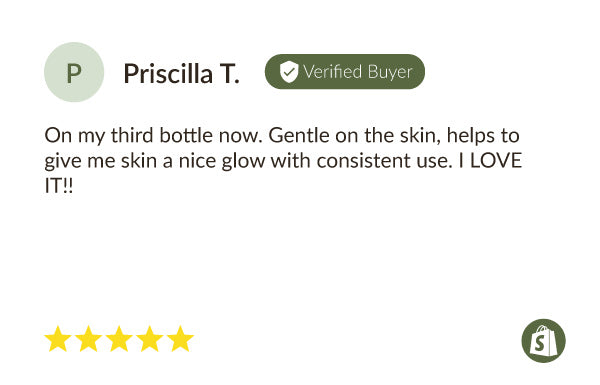Open the Verified Buyer badge
The height and width of the screenshot is (385, 600).
345,72
